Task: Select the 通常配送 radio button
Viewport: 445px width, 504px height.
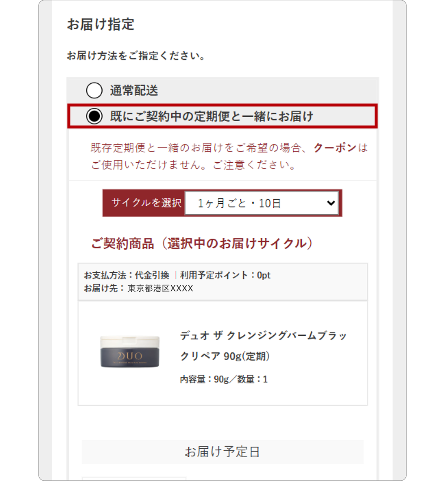Action: 94,90
